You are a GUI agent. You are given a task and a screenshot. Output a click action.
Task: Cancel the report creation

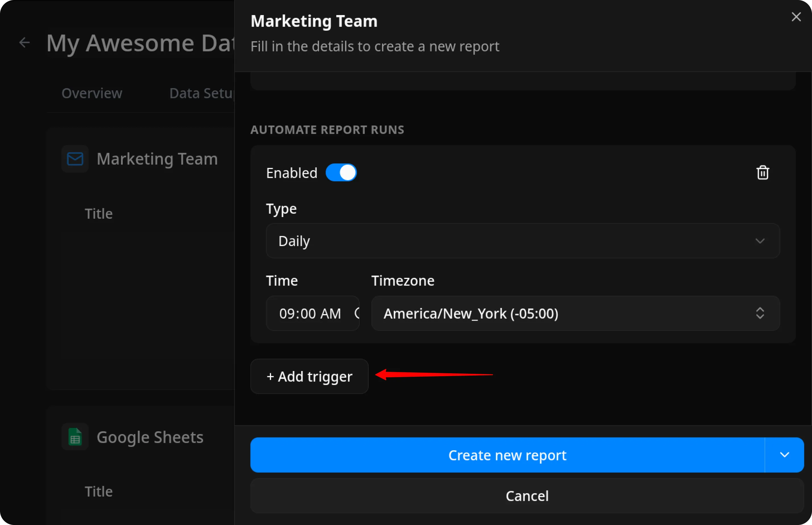527,496
